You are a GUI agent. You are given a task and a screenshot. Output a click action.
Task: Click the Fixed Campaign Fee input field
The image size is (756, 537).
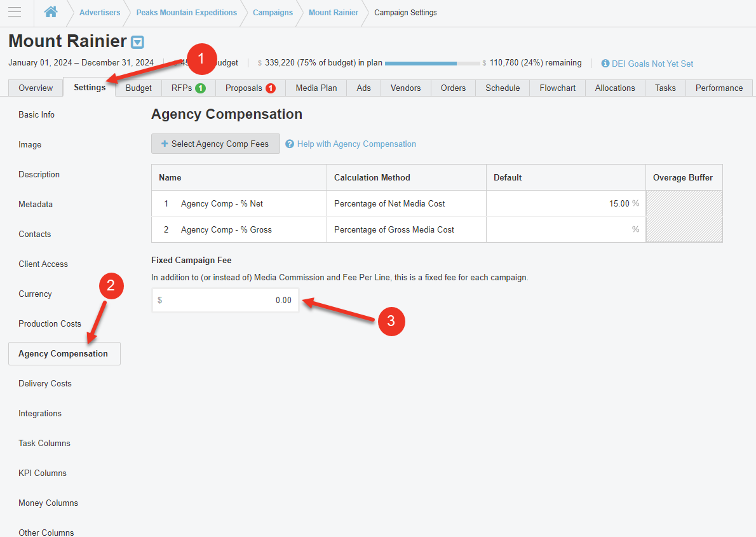[225, 300]
